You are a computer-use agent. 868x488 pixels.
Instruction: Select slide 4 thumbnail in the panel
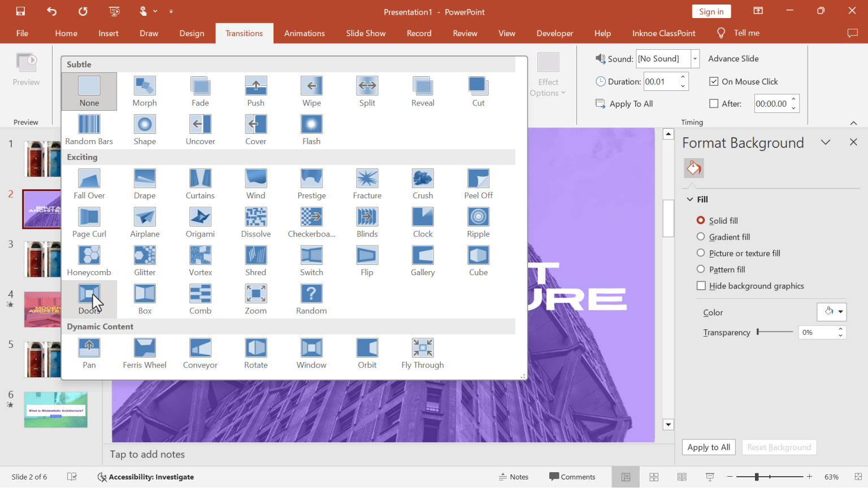tap(42, 309)
